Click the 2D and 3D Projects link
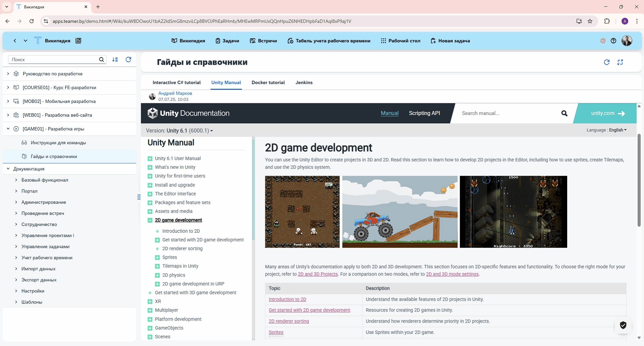Viewport: 644px width, 346px height. tap(318, 274)
